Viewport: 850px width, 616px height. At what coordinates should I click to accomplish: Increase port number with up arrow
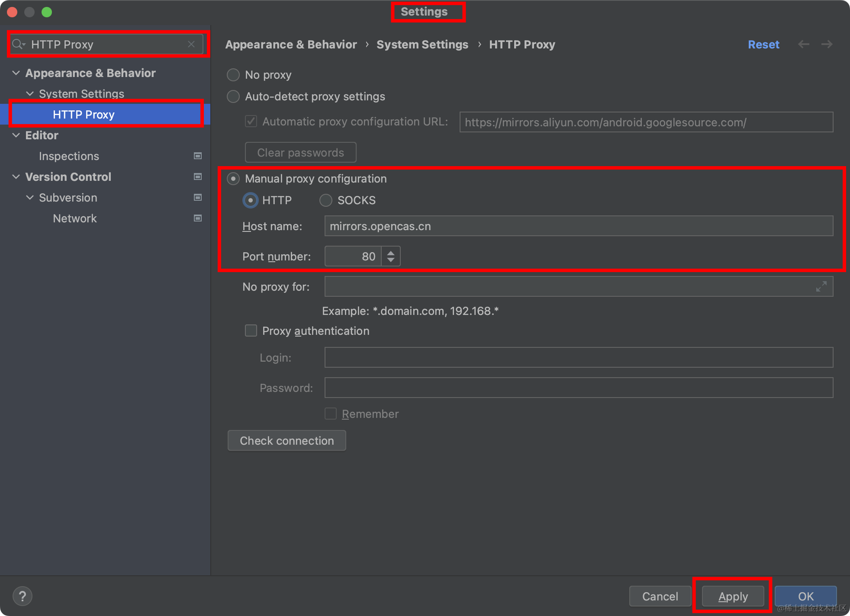[x=391, y=253]
